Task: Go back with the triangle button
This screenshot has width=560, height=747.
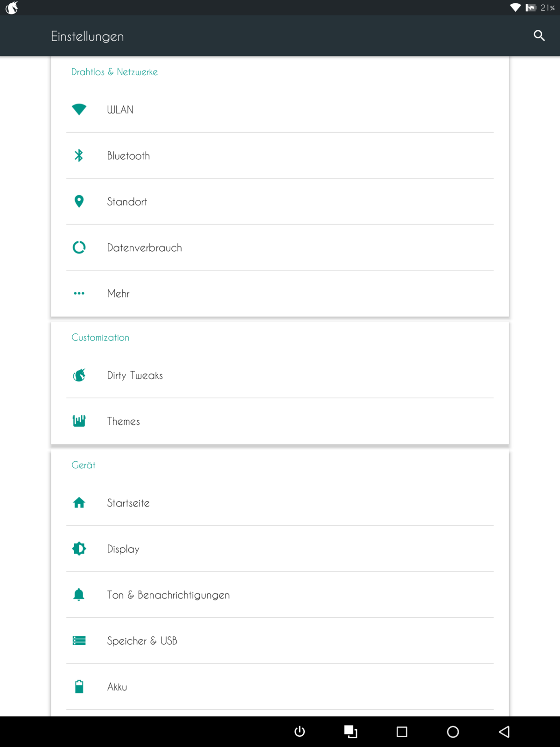Action: point(504,732)
